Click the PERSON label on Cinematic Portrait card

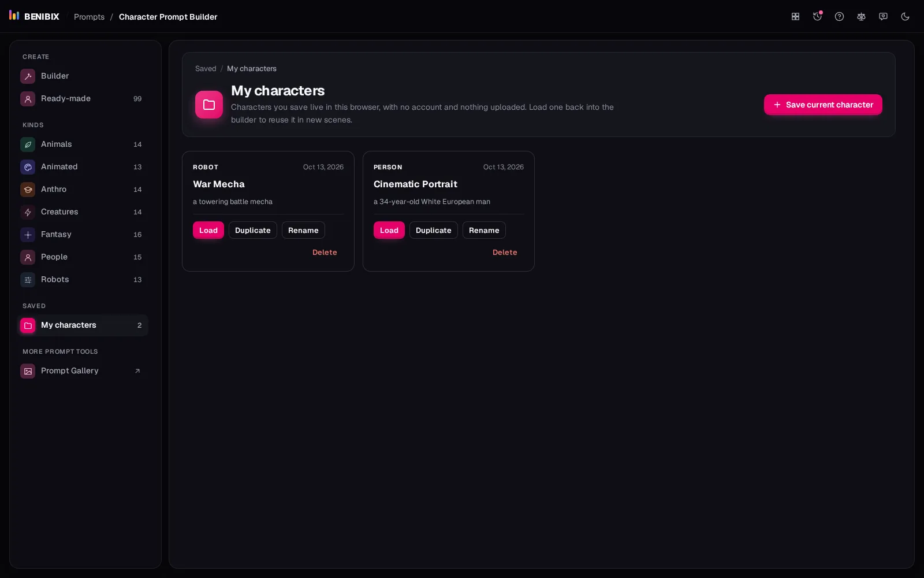[x=388, y=167]
